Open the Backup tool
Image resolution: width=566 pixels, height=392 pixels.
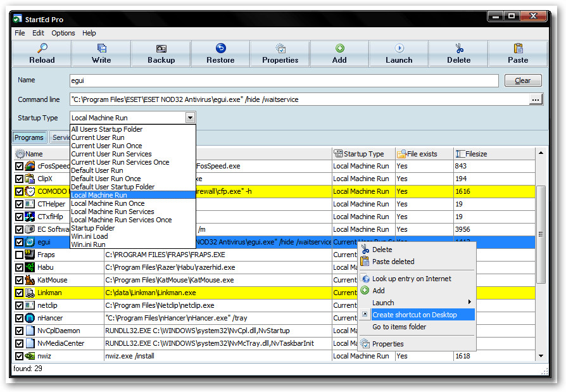(161, 54)
